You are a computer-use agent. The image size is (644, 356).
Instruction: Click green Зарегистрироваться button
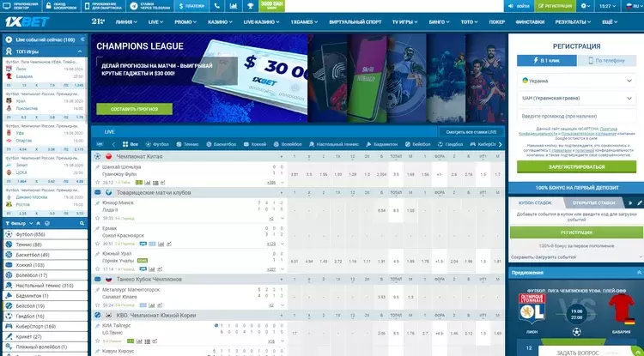coord(577,167)
